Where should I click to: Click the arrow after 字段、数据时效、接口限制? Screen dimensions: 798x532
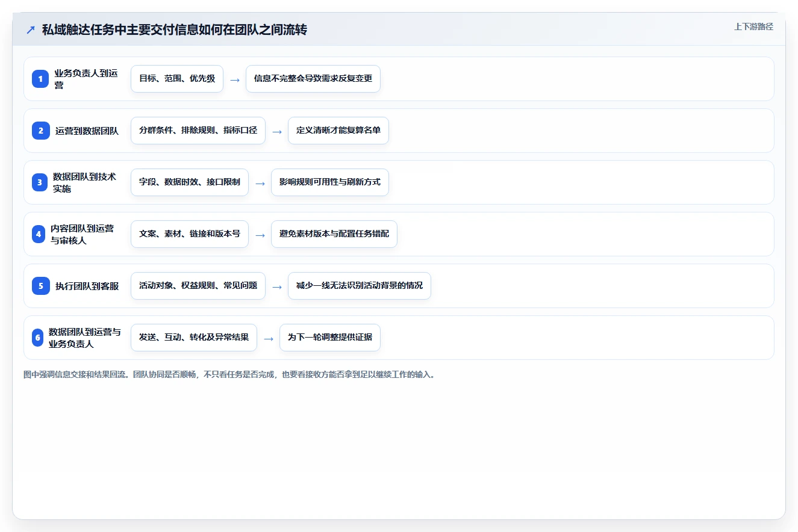point(260,183)
